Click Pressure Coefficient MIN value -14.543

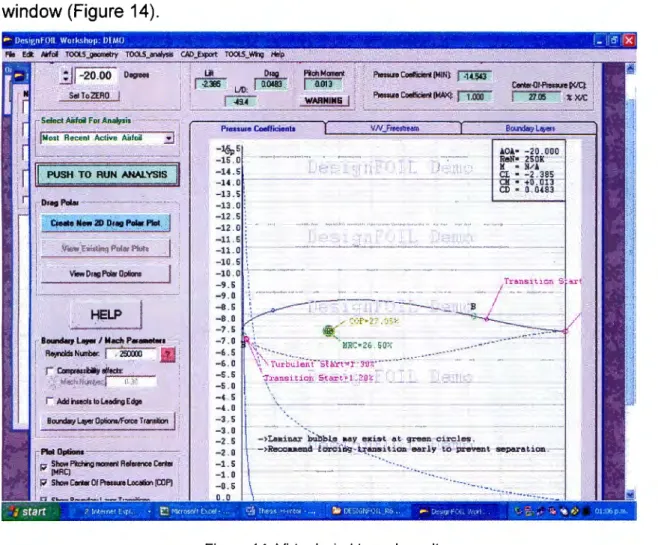(x=475, y=76)
